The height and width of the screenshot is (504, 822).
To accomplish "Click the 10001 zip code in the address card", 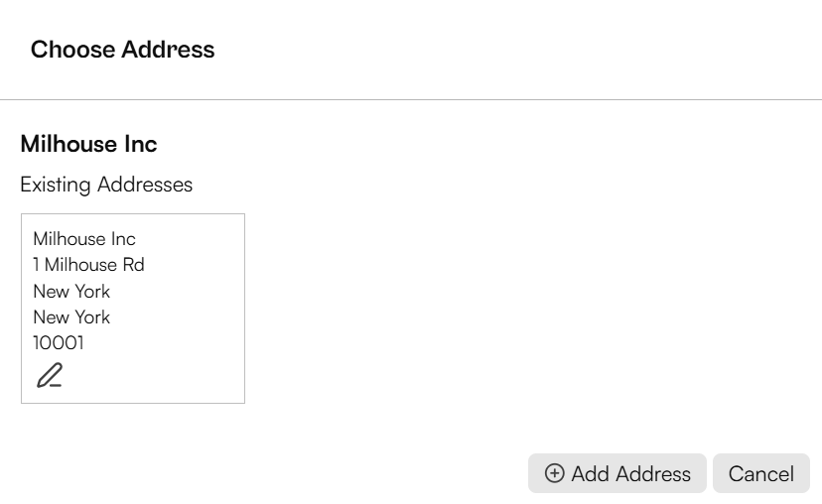I will point(59,342).
